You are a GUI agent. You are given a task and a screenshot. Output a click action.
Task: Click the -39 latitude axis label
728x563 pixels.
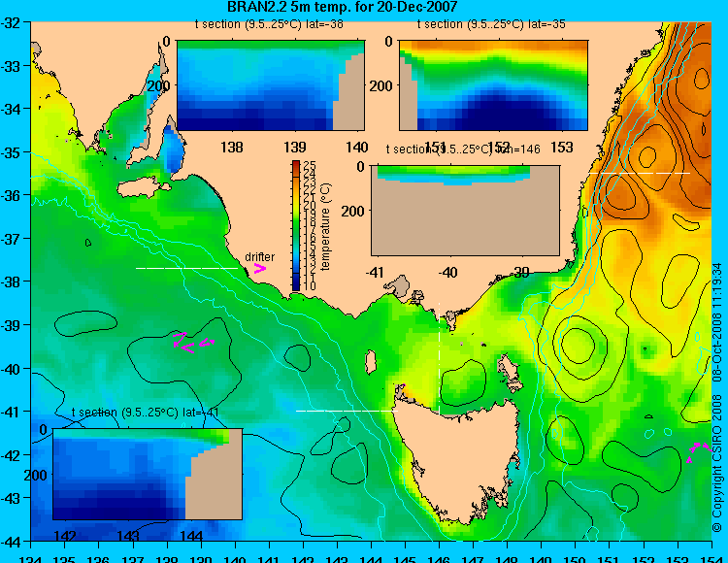click(11, 325)
